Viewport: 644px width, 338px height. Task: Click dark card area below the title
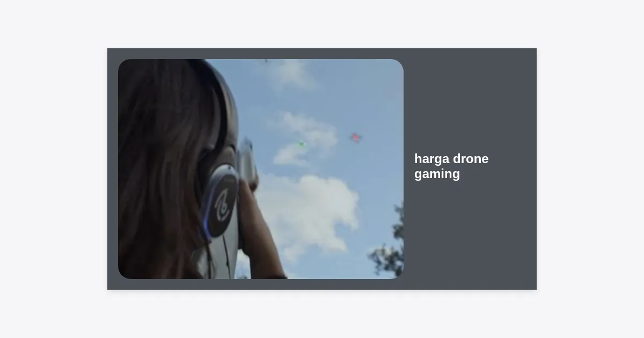(x=470, y=236)
